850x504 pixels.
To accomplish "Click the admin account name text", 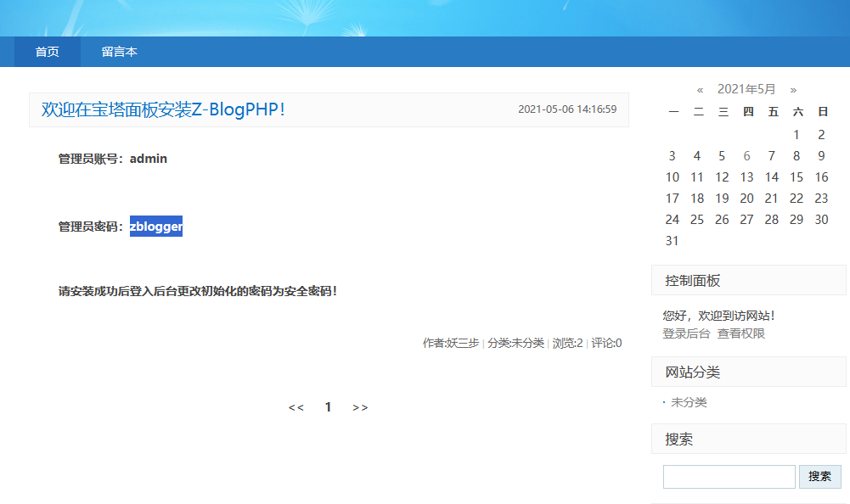I will (149, 159).
